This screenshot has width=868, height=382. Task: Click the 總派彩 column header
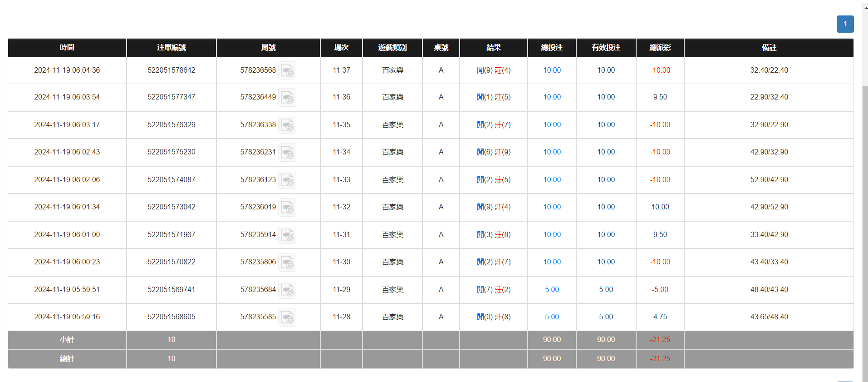660,48
